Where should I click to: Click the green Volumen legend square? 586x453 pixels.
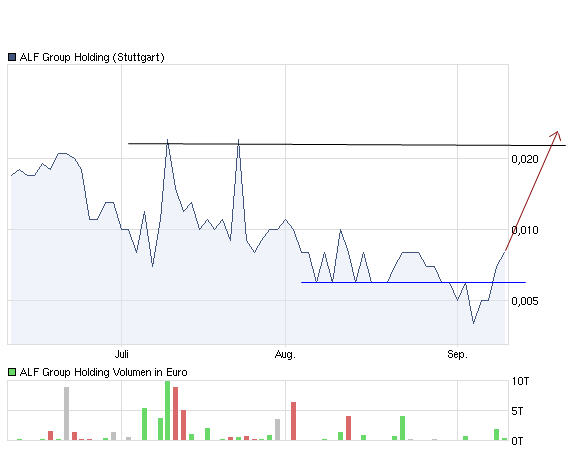[12, 372]
